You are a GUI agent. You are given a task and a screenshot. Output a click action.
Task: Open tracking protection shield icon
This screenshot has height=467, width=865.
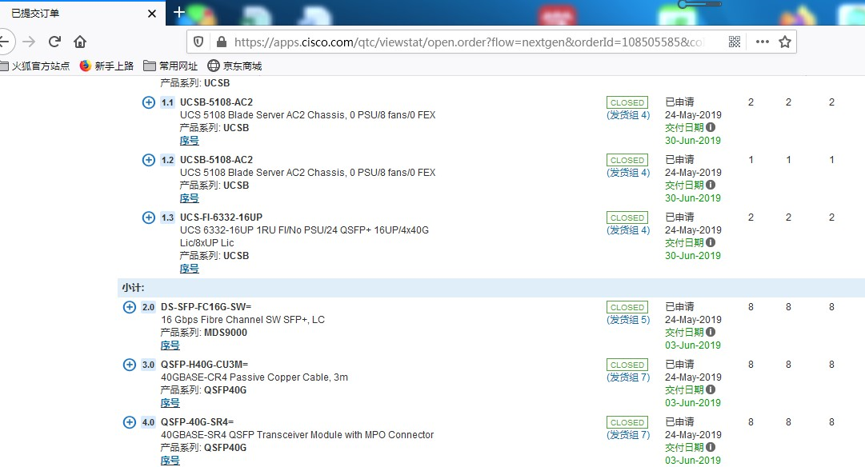(199, 42)
